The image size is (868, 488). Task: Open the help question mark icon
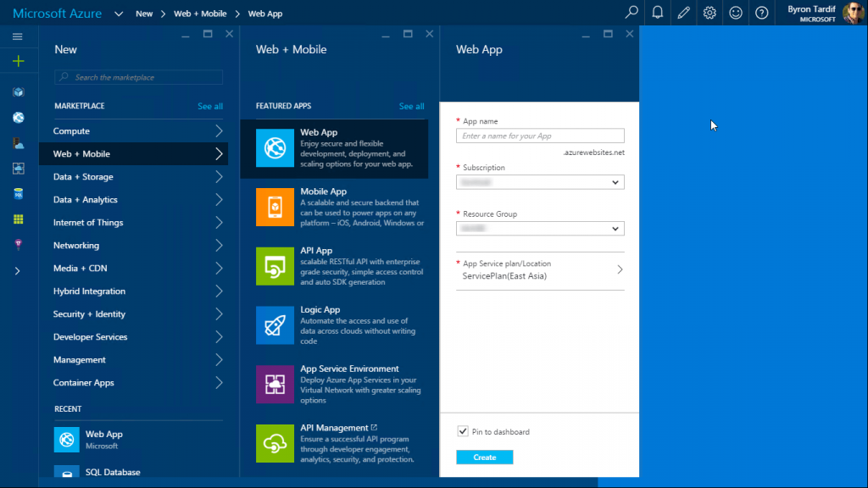click(762, 12)
